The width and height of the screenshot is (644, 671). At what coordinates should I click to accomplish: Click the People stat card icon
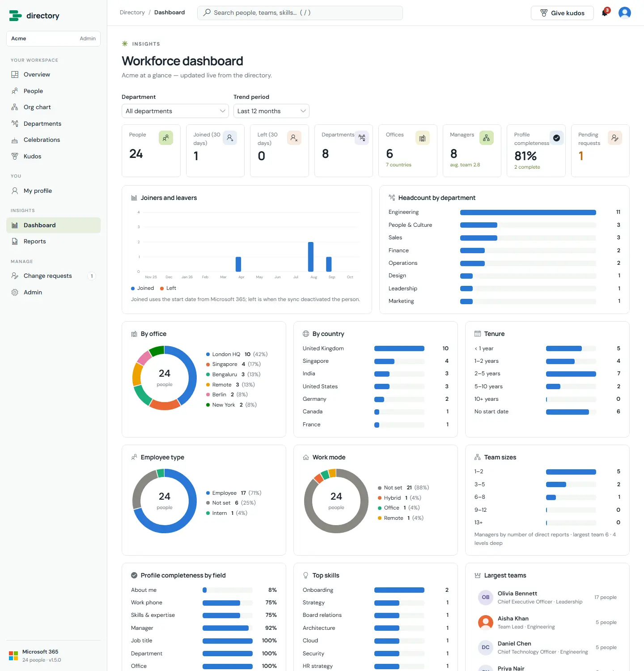[165, 138]
